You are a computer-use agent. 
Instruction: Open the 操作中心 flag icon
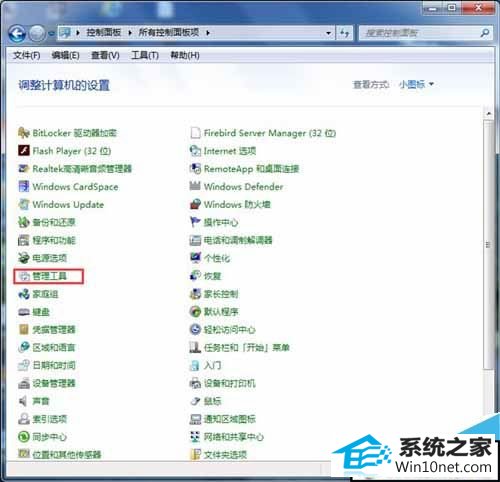[195, 222]
